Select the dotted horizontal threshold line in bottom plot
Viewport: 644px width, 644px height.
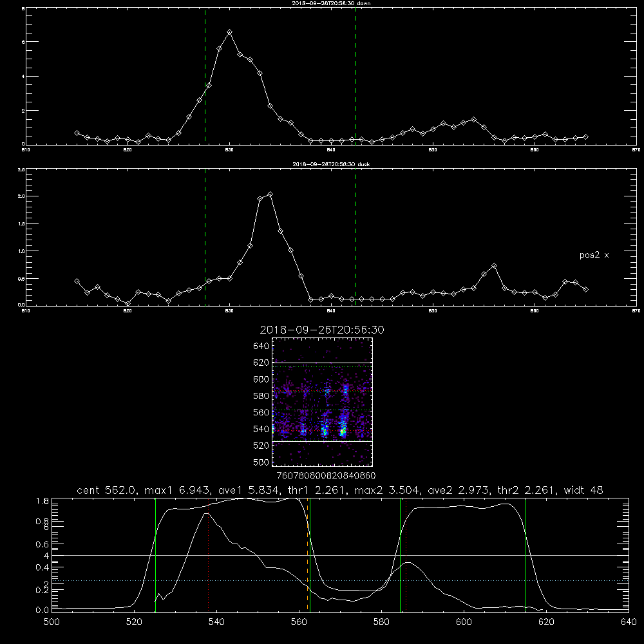pos(340,580)
